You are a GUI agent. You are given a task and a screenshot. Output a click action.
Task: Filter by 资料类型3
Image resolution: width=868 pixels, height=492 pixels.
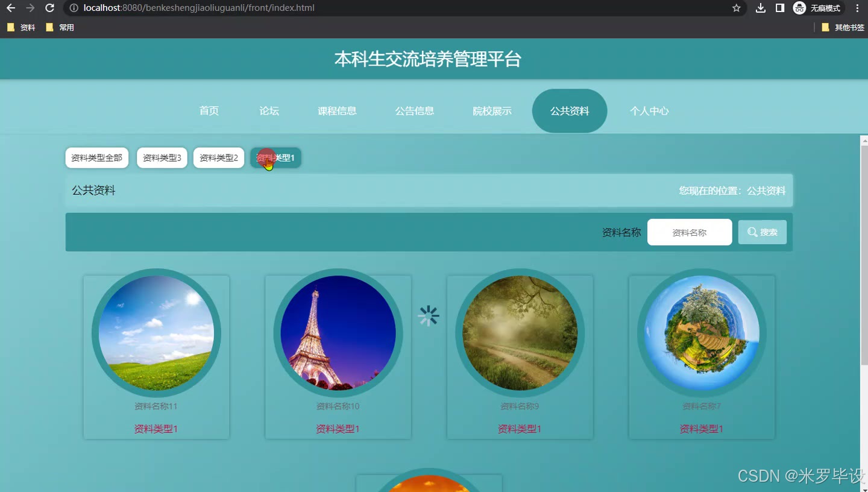[162, 158]
